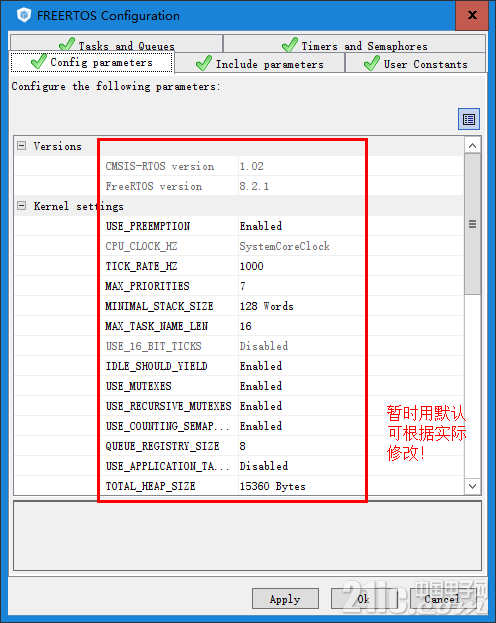496x623 pixels.
Task: Click the scrollbar down arrow
Action: [473, 486]
